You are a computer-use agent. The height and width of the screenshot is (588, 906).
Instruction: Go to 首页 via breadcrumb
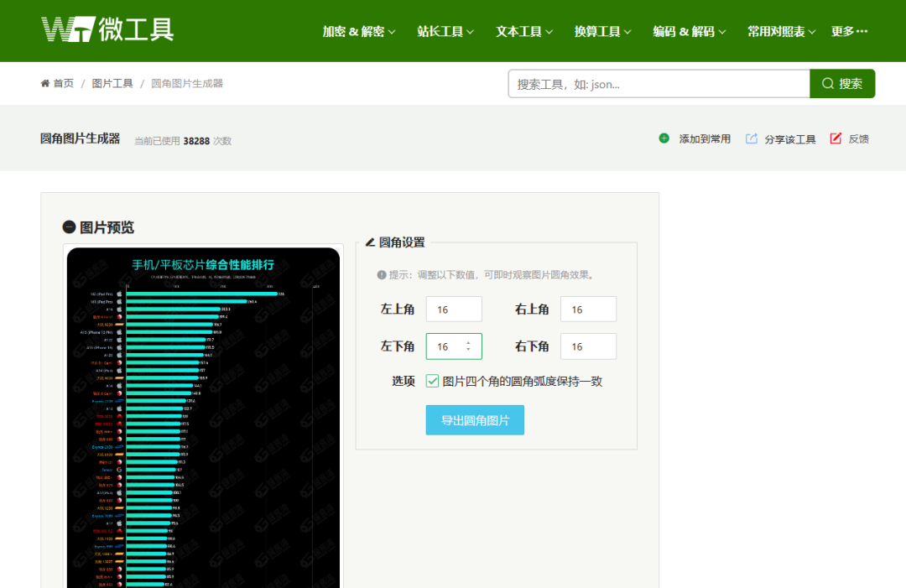(x=64, y=83)
